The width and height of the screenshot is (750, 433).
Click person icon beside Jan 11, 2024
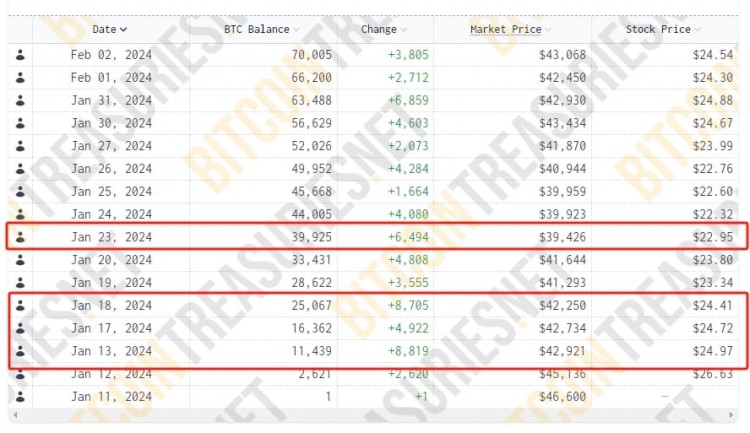pyautogui.click(x=20, y=397)
